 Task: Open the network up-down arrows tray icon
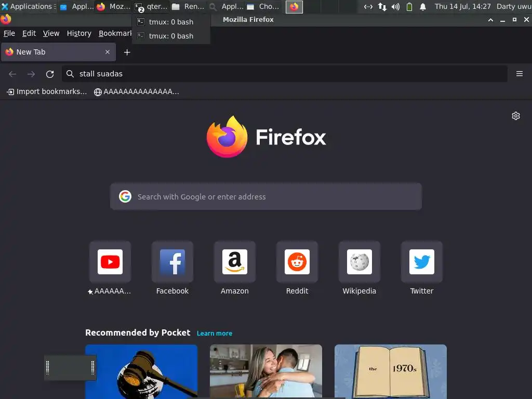pos(382,6)
